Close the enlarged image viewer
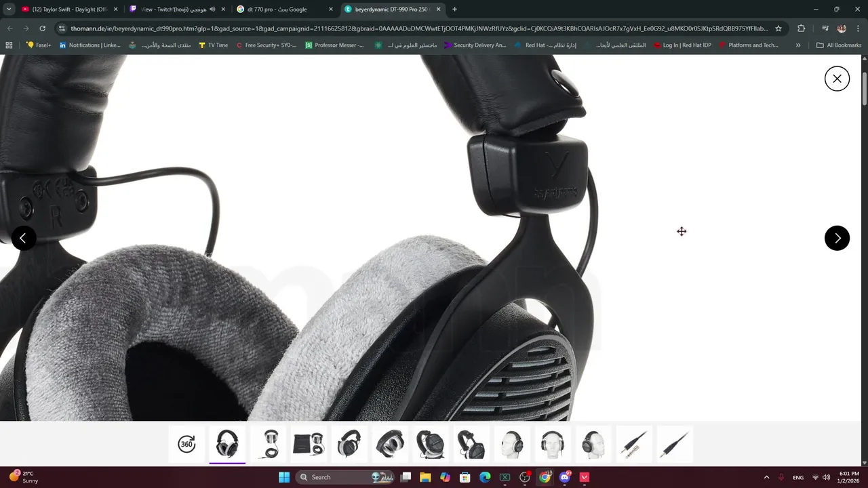This screenshot has width=868, height=488. tap(837, 79)
